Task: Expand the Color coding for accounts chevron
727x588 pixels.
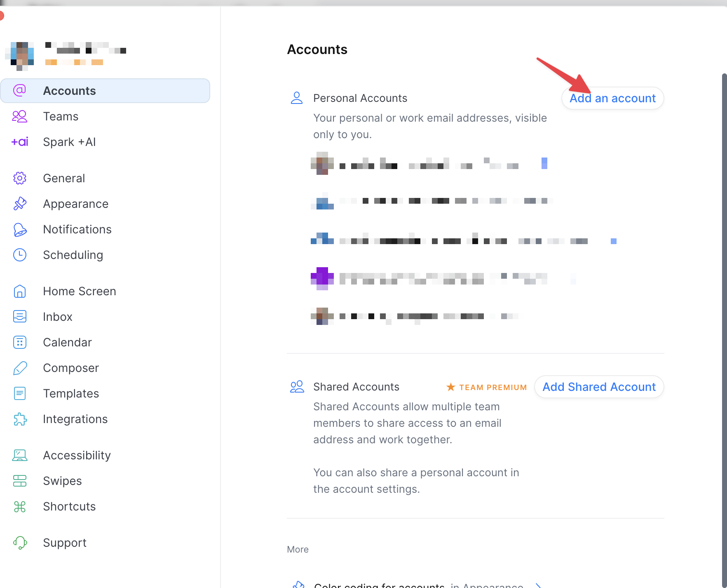Action: click(538, 585)
